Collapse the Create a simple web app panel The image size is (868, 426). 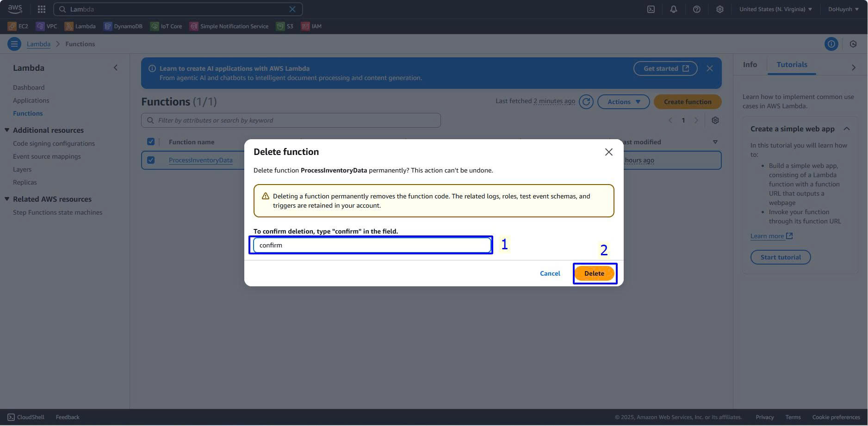pos(846,129)
